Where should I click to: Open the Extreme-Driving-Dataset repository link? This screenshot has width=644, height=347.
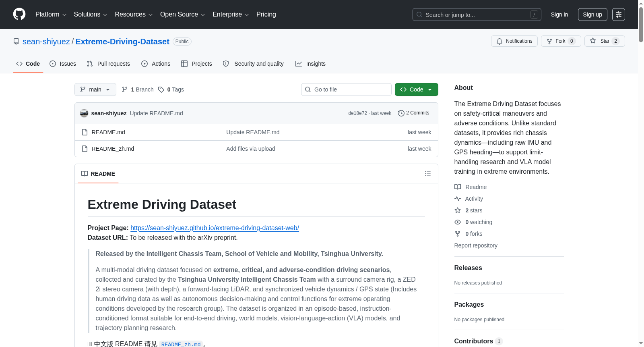coord(122,42)
